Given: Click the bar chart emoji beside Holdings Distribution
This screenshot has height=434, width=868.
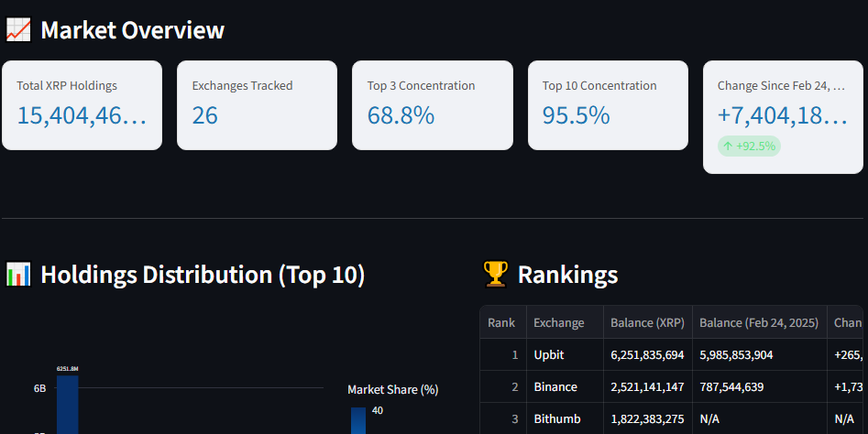Looking at the screenshot, I should coord(18,274).
